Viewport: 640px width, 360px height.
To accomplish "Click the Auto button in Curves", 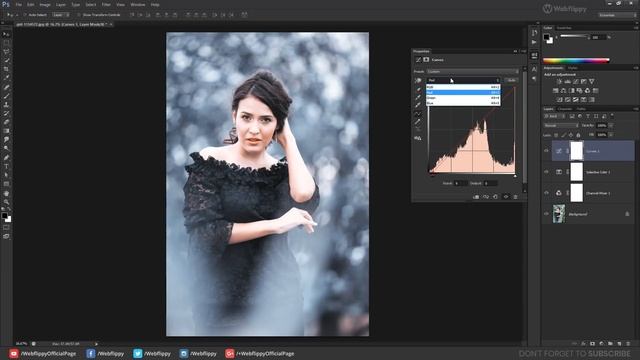I will [511, 80].
